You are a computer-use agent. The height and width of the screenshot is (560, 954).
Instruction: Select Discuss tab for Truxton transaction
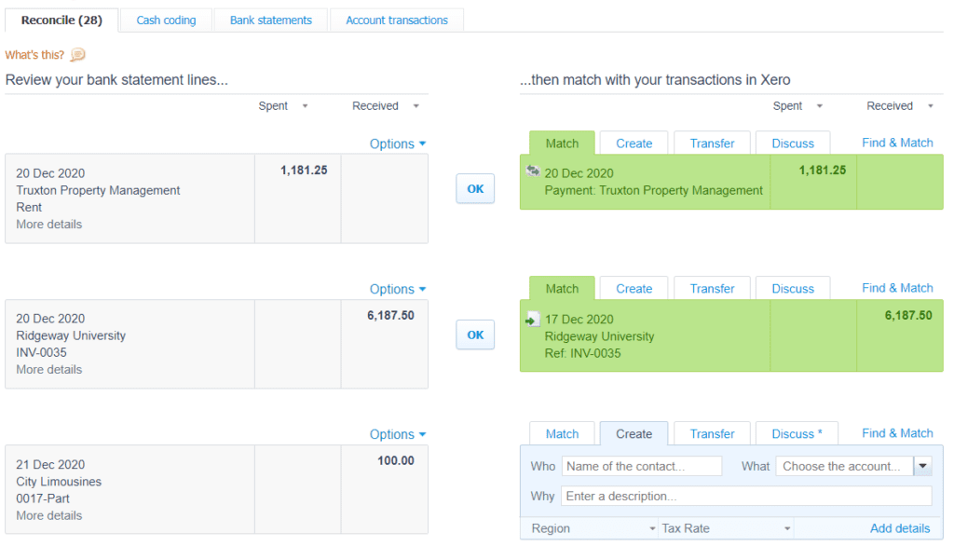793,143
